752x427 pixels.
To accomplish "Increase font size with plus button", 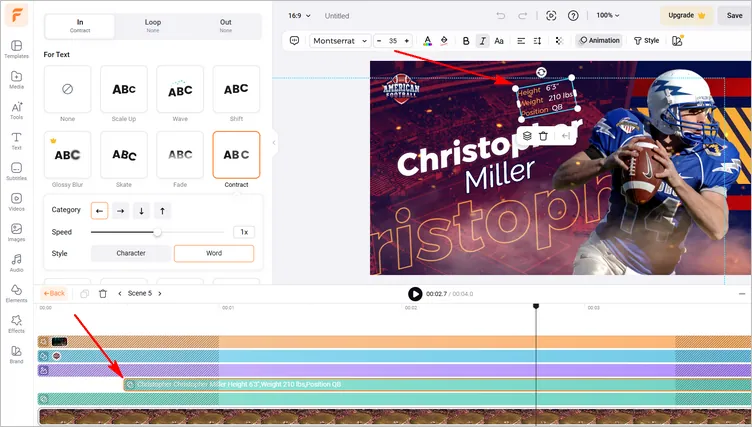I will point(406,41).
